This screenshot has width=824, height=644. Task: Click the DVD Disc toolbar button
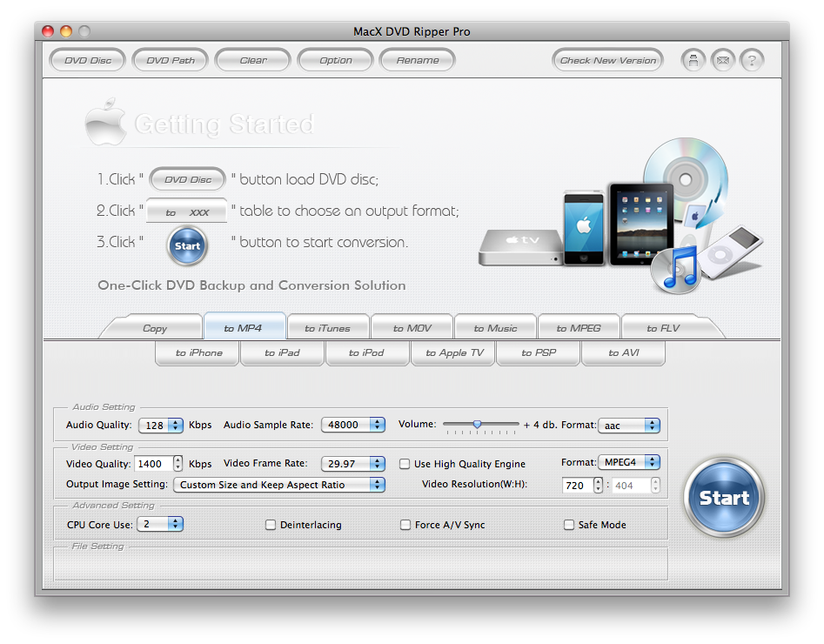pyautogui.click(x=88, y=60)
